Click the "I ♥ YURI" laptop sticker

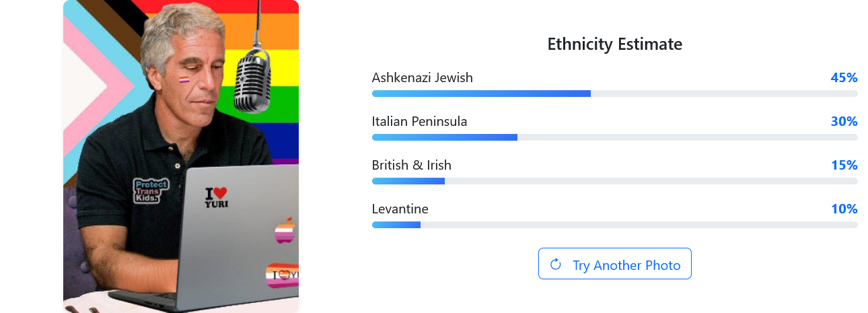click(x=217, y=197)
